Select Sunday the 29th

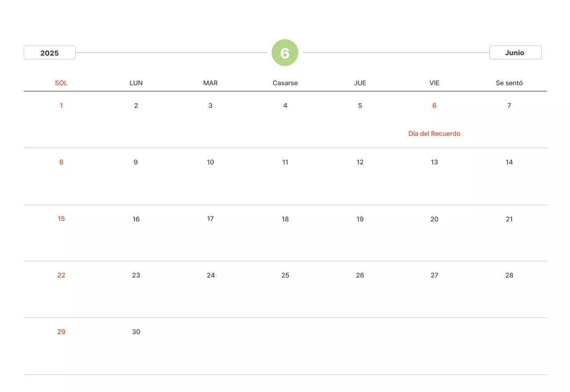[61, 332]
